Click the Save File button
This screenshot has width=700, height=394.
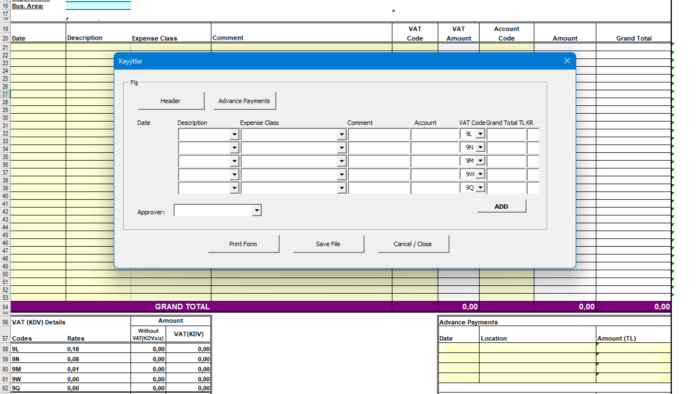328,244
